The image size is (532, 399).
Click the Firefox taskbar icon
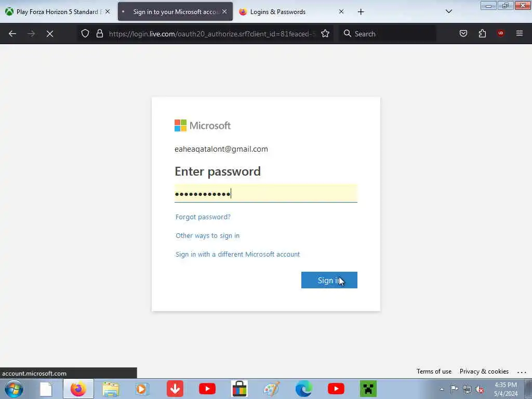[x=78, y=389]
